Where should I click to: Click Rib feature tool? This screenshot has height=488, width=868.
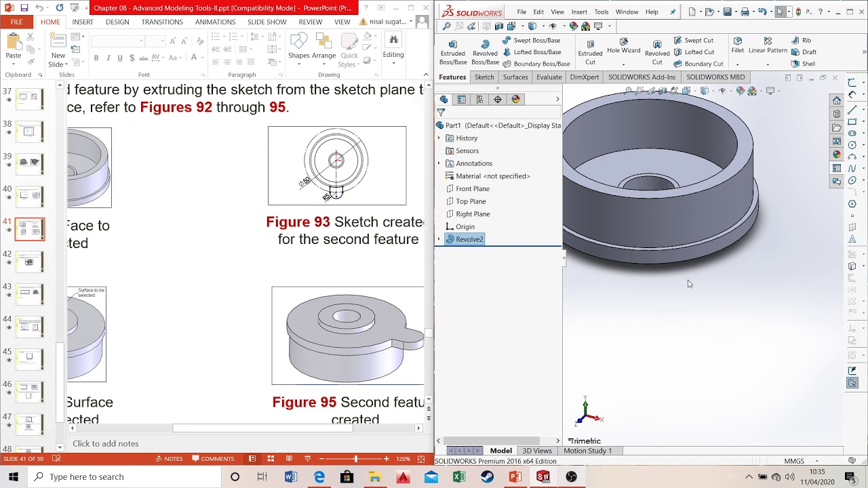click(x=801, y=41)
